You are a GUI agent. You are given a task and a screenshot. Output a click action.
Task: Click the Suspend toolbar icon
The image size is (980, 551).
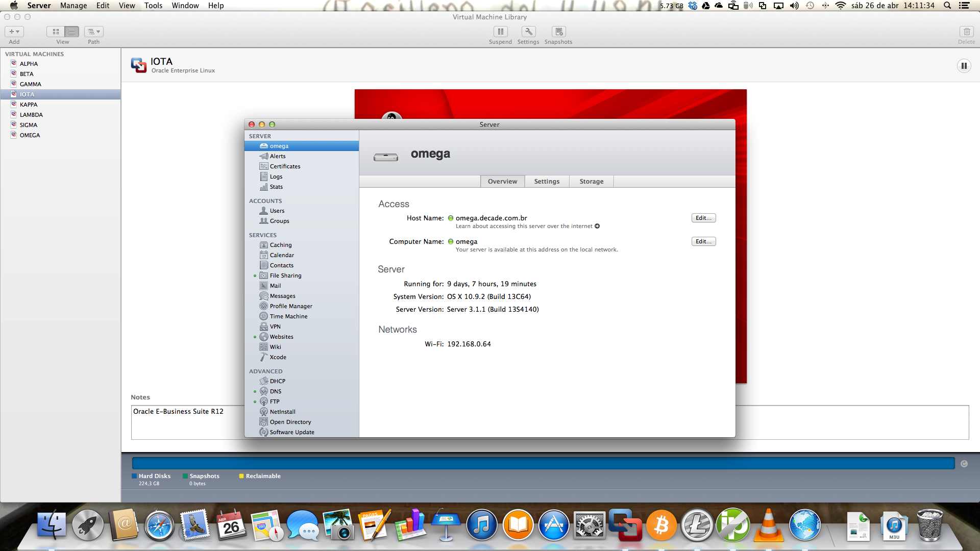[500, 32]
